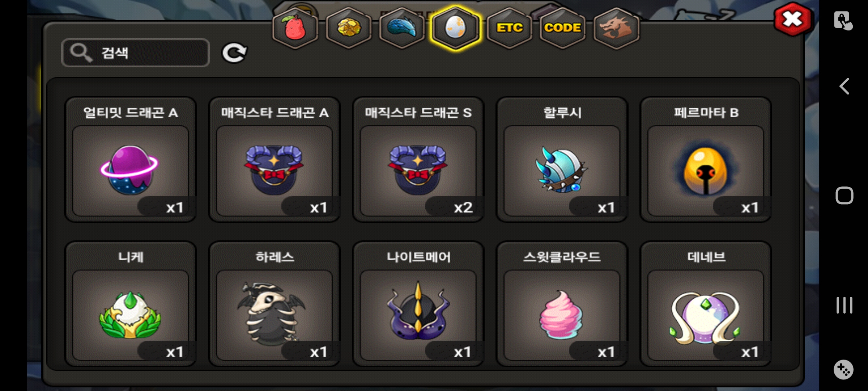Select the 얼티밋 드래곤 A egg
The height and width of the screenshot is (391, 868).
[131, 159]
